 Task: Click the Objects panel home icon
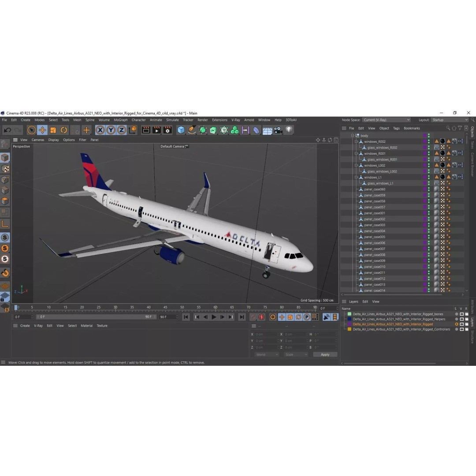tap(454, 128)
